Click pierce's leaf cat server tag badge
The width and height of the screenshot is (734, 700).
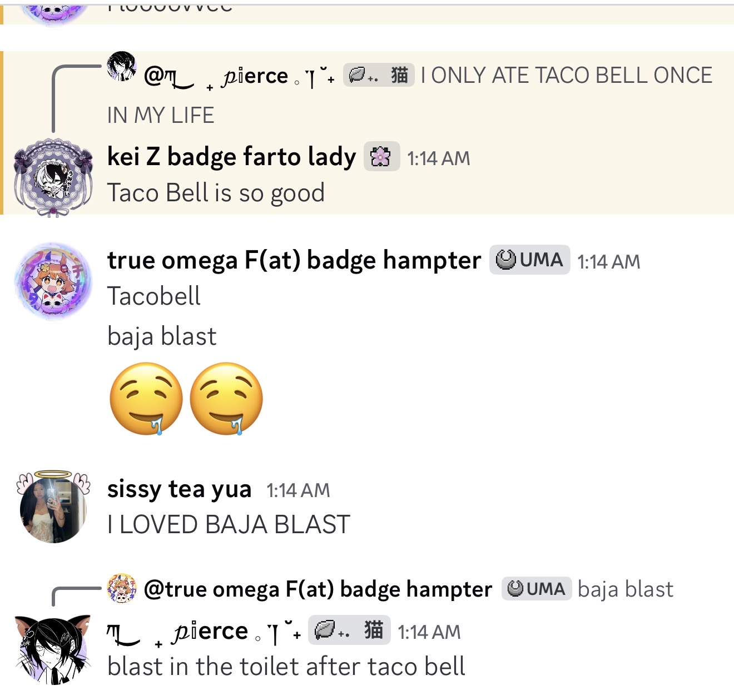[349, 630]
